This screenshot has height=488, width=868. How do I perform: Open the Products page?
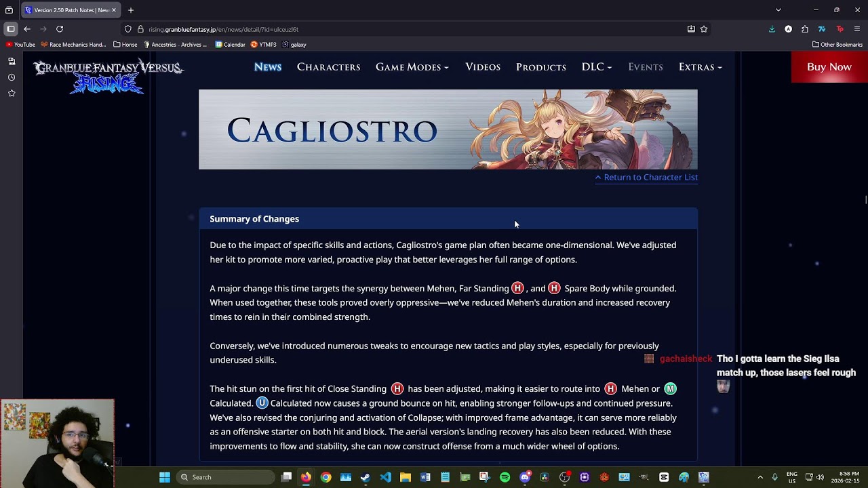coord(540,67)
